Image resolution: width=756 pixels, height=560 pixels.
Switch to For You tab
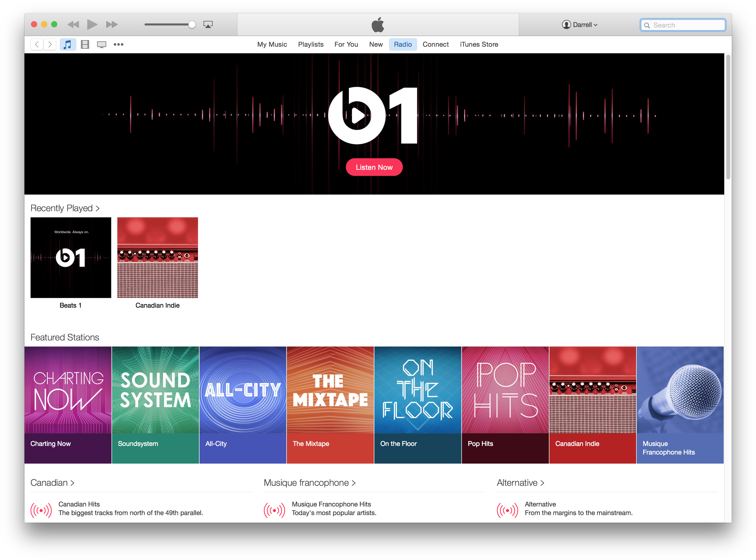[x=346, y=44]
